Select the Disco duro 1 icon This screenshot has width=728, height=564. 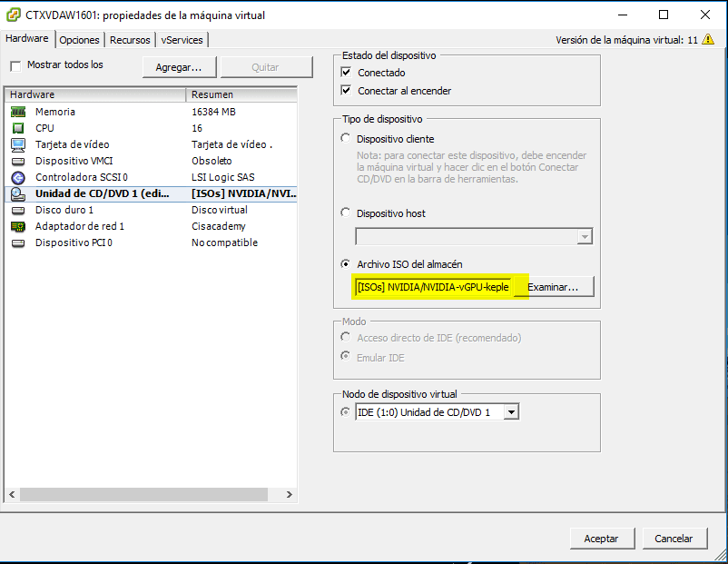(18, 210)
